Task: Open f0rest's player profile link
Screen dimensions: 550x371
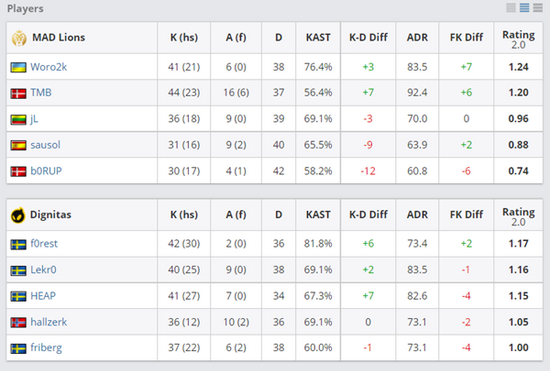Action: click(44, 243)
